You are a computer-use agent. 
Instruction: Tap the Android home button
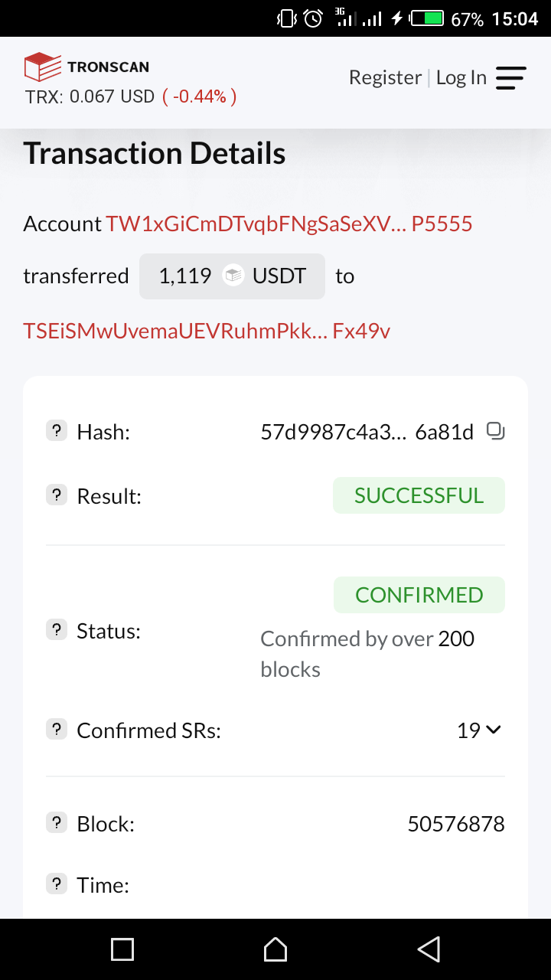pyautogui.click(x=275, y=949)
